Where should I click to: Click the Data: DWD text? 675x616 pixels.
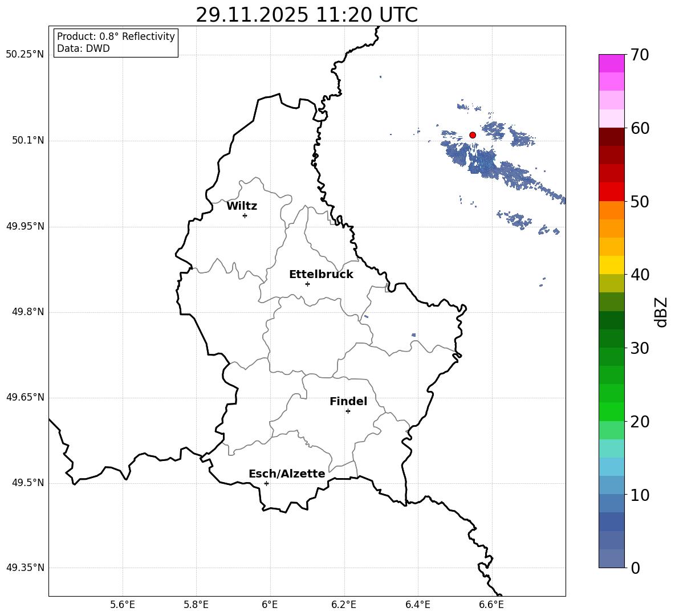[x=83, y=48]
